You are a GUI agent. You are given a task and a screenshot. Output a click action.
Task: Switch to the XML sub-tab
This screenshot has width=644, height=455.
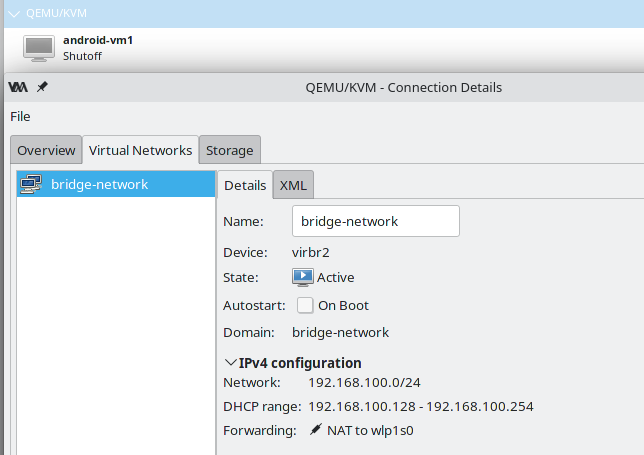point(293,185)
